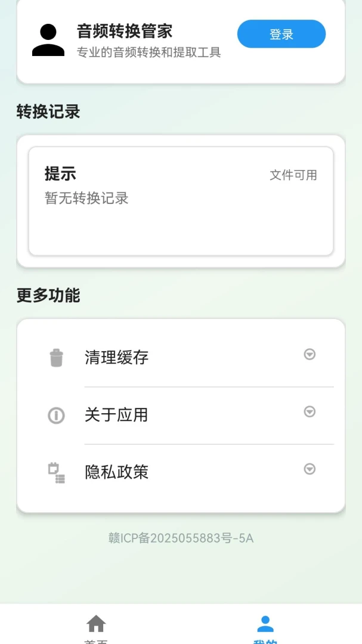Tap the 更多功能 section heading
Image resolution: width=362 pixels, height=644 pixels.
pos(48,295)
